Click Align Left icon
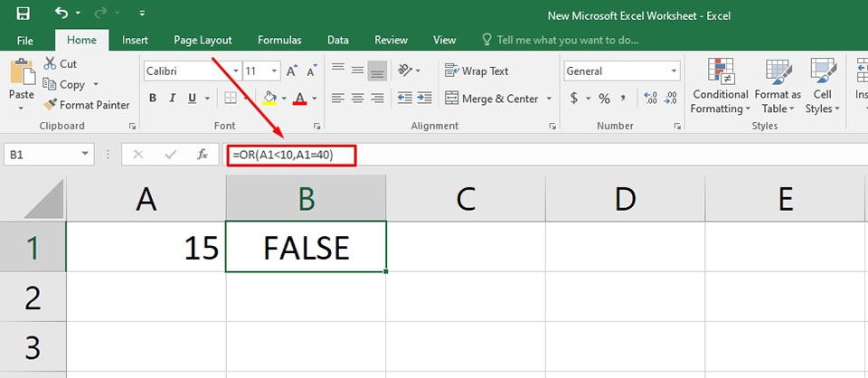Viewport: 868px width, 378px height. [x=337, y=98]
